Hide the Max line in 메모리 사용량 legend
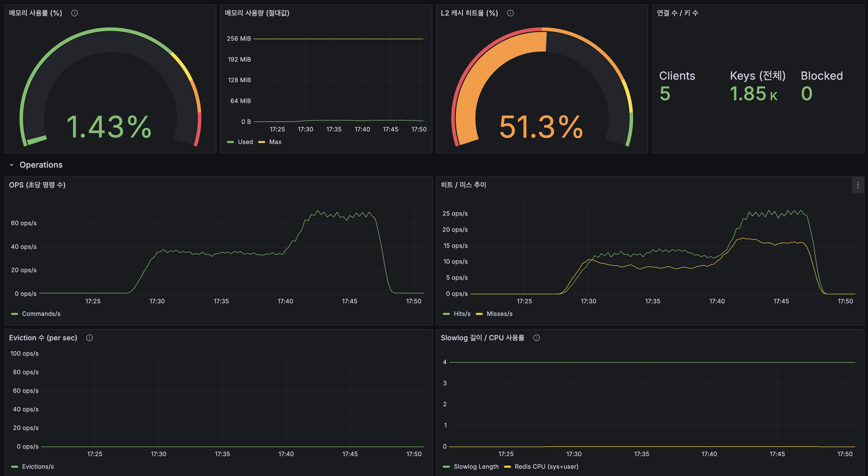The image size is (868, 476). coord(275,142)
